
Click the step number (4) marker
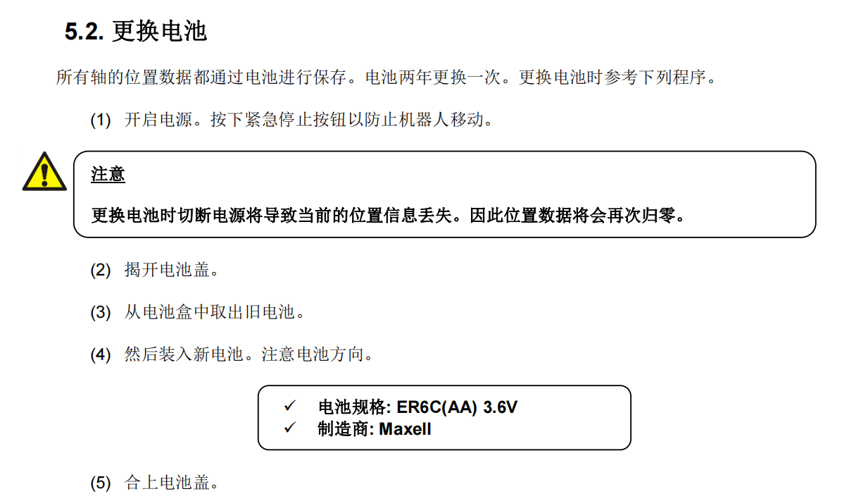click(x=101, y=354)
